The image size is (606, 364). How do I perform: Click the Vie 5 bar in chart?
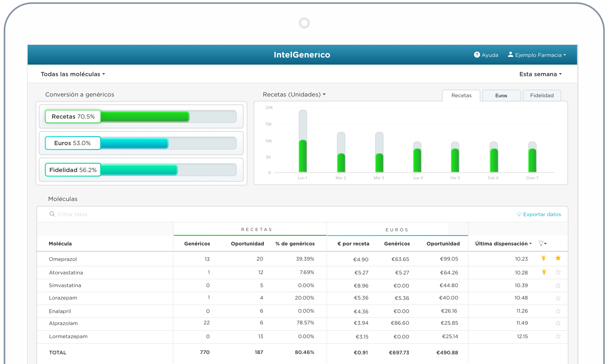[455, 157]
